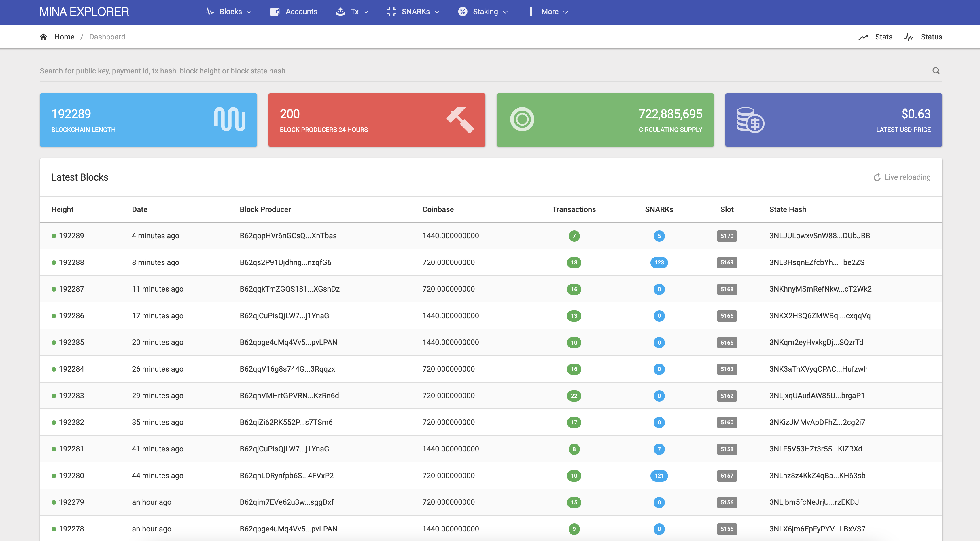The width and height of the screenshot is (980, 541).
Task: Click the Status activity icon
Action: pyautogui.click(x=909, y=37)
